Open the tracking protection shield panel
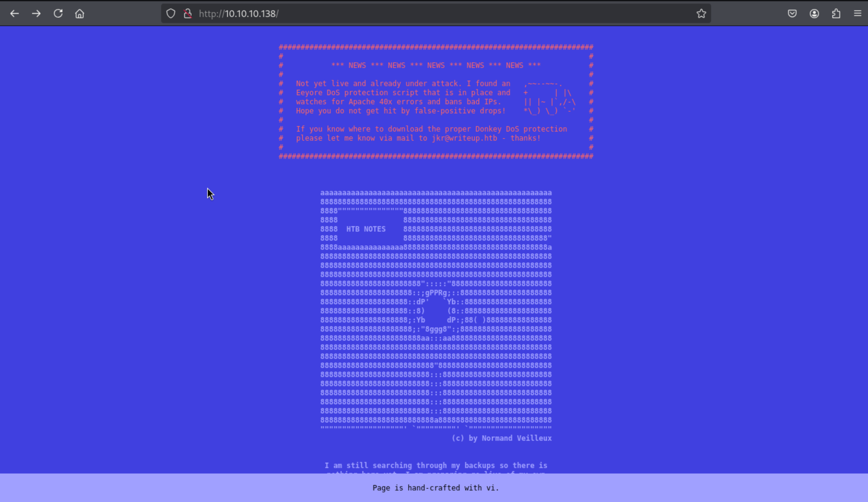This screenshot has width=868, height=502. (171, 14)
